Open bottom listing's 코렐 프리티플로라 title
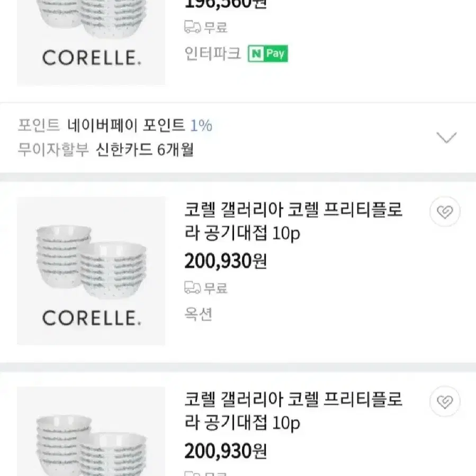This screenshot has height=476, width=476. (x=293, y=411)
